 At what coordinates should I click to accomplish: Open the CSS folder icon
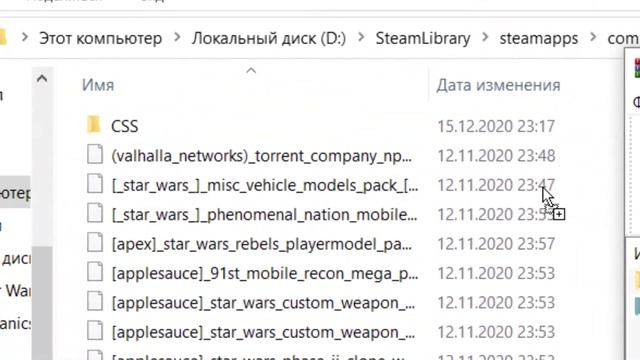pyautogui.click(x=94, y=125)
